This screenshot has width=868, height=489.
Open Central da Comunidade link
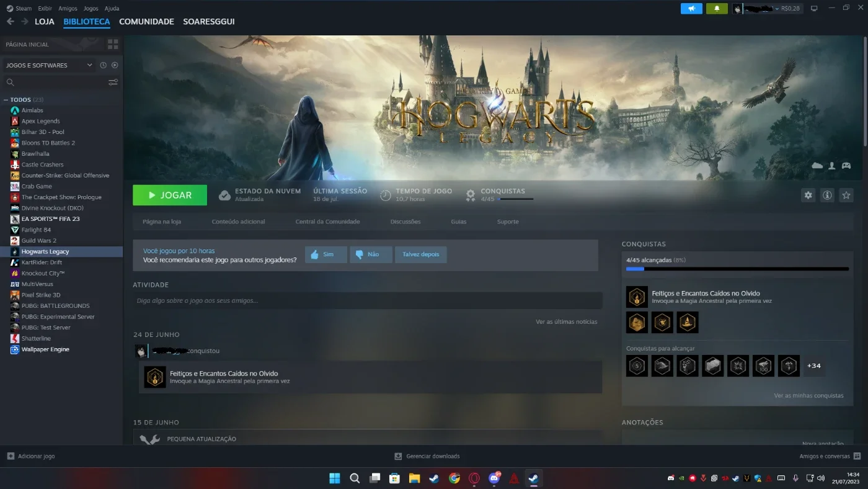tap(327, 222)
